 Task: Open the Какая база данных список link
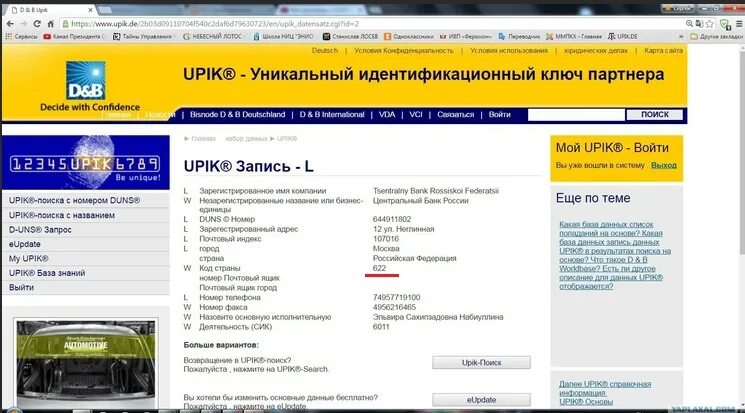[615, 255]
